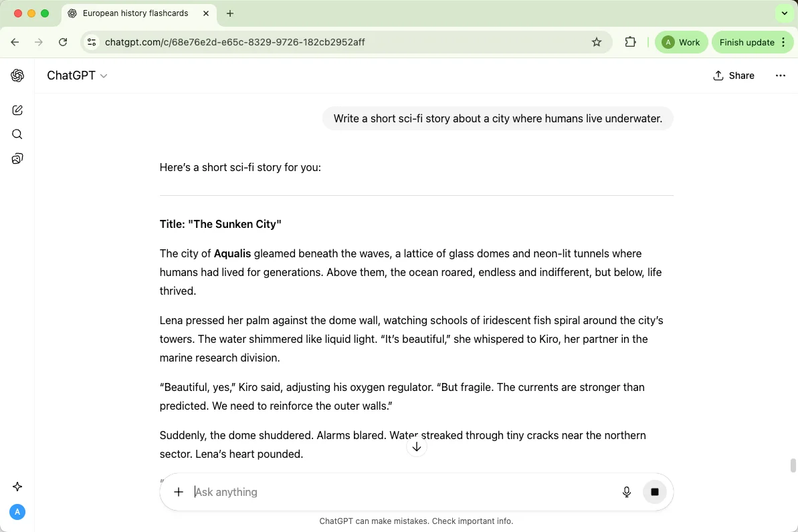Stop the response with the stop button
This screenshot has height=532, width=798.
pos(655,492)
